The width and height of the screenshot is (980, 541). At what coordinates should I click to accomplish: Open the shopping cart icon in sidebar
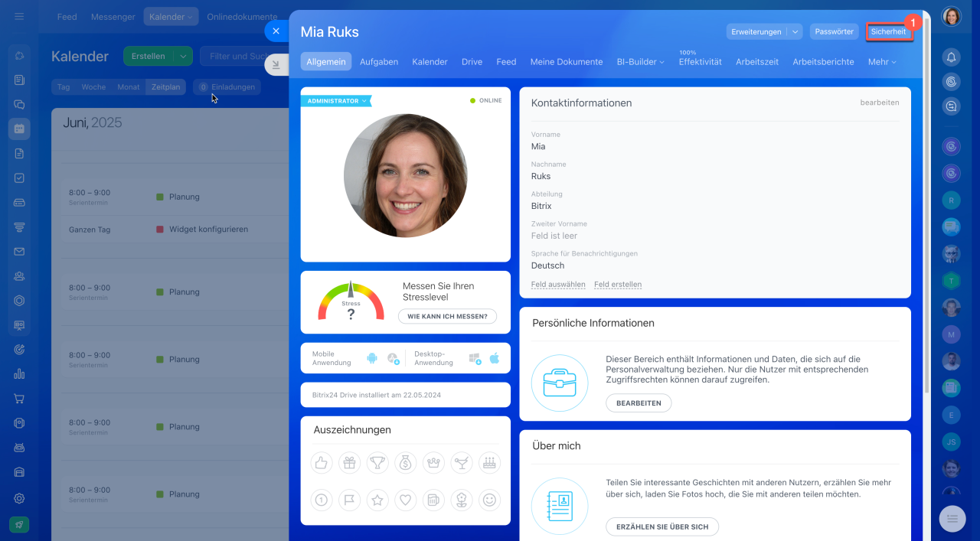point(19,398)
